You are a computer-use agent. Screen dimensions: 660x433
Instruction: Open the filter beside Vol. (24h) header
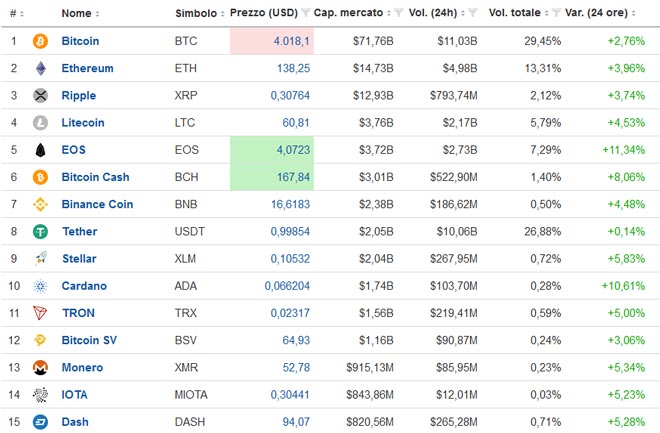click(473, 13)
